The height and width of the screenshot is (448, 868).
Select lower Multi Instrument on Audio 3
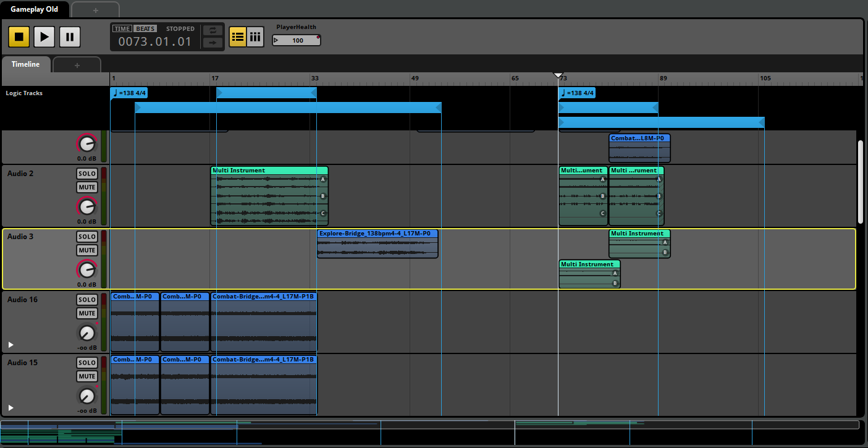[x=589, y=274]
